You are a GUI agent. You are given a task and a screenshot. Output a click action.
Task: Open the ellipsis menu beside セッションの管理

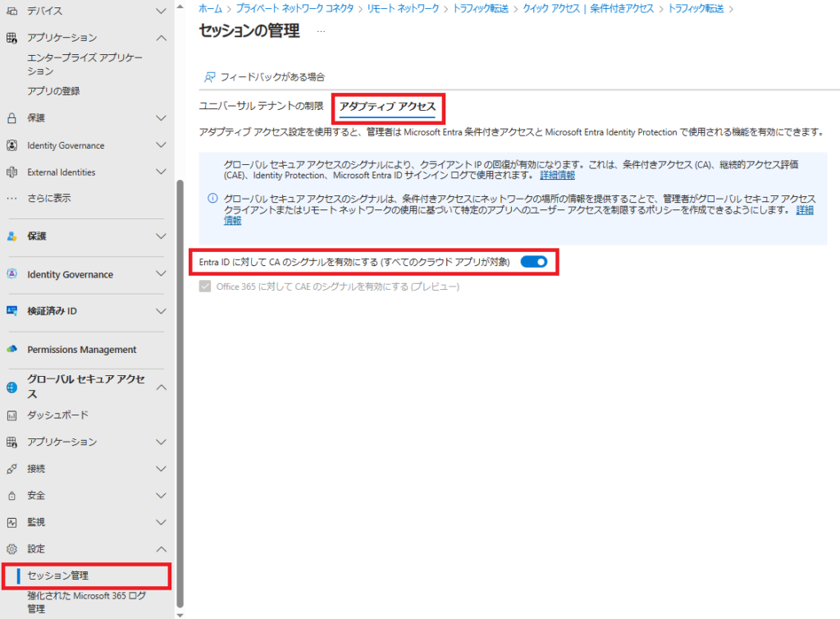(321, 31)
